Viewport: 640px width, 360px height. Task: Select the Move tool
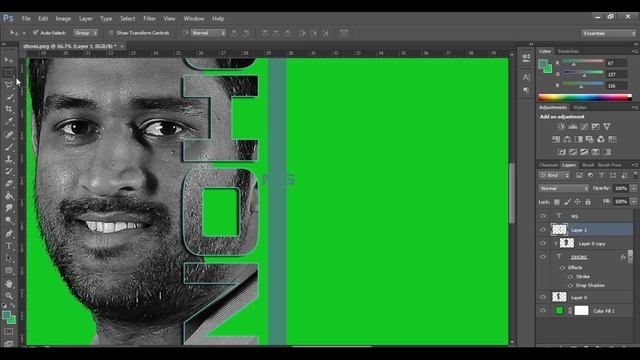tap(9, 60)
